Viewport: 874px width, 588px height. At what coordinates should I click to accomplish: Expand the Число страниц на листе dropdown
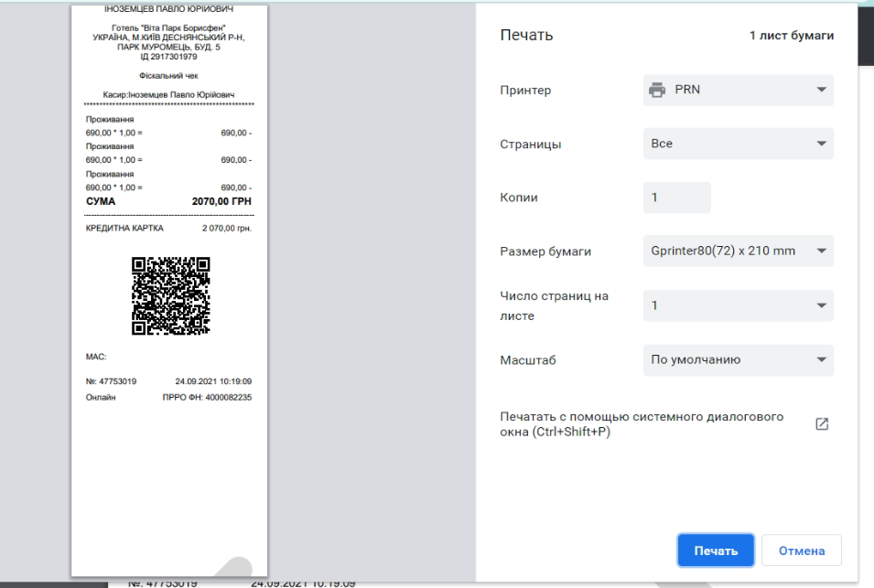click(738, 305)
